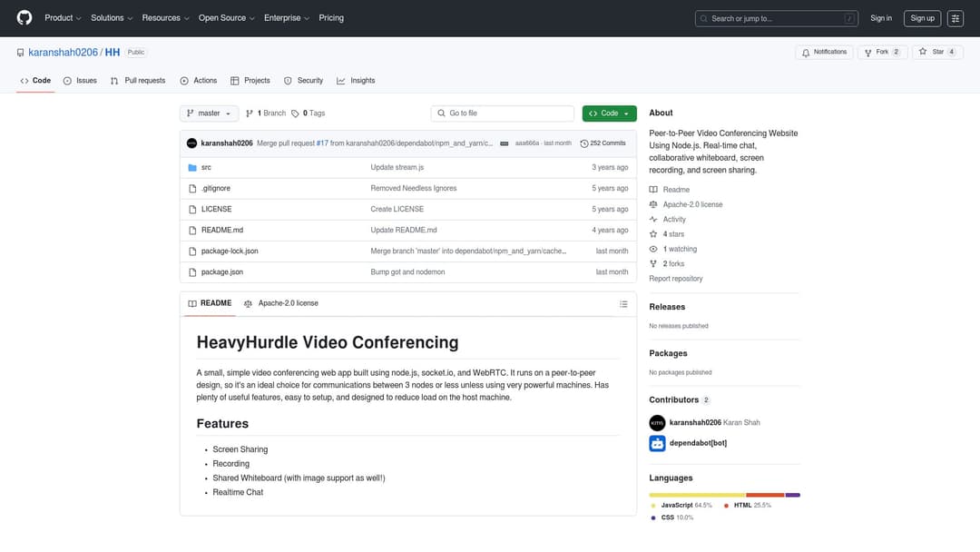Image resolution: width=980 pixels, height=552 pixels.
Task: Click the GitHub logo icon
Action: [24, 18]
